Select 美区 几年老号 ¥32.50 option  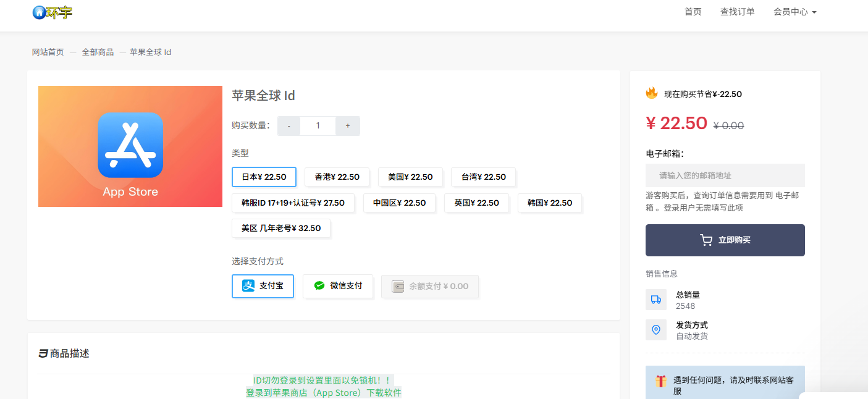pyautogui.click(x=281, y=228)
